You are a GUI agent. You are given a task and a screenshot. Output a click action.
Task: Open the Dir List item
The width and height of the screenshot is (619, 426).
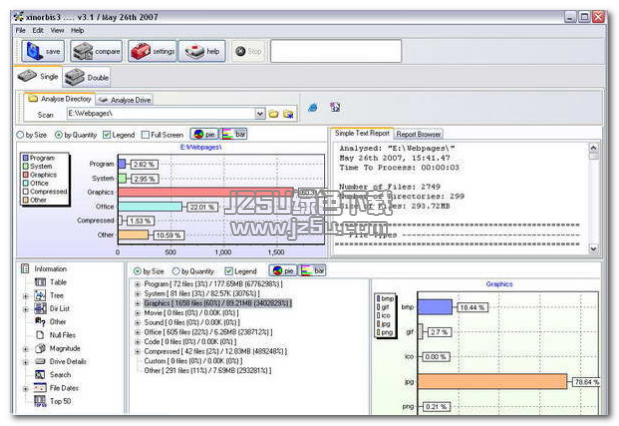(x=52, y=308)
